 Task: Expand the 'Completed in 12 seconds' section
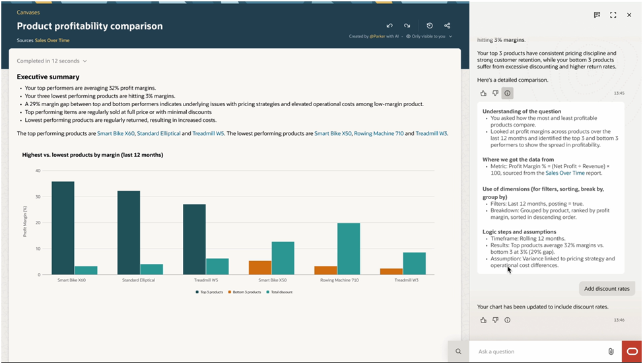coord(52,61)
